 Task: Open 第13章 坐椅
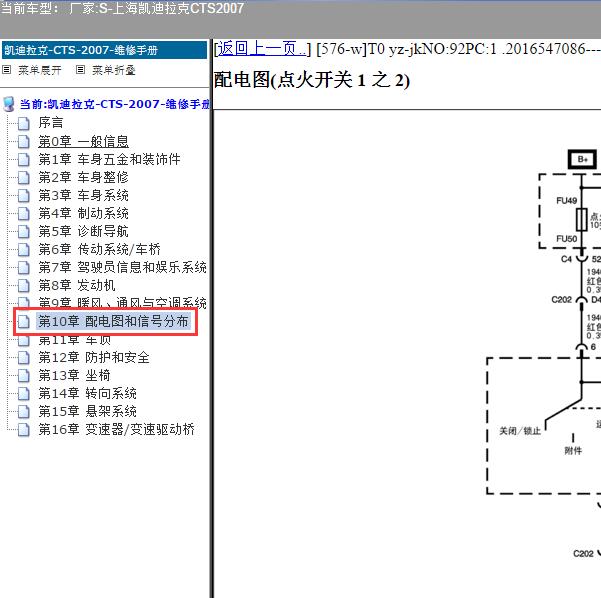tap(74, 375)
